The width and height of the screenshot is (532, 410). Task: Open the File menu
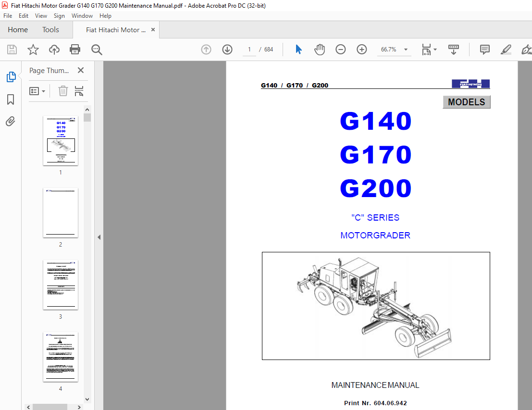click(x=8, y=16)
